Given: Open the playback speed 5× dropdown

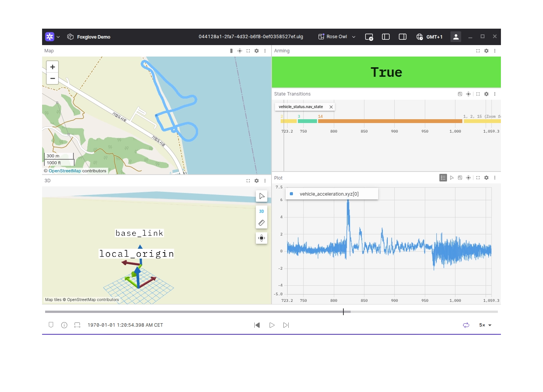Looking at the screenshot, I should tap(485, 325).
